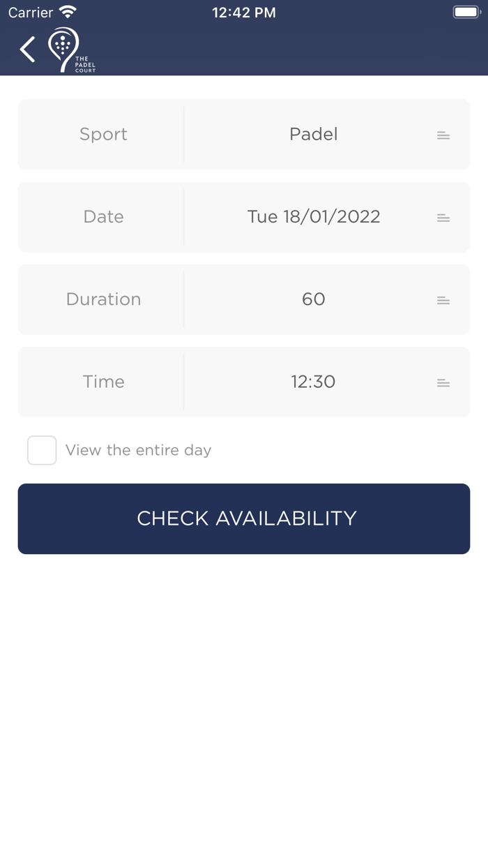The image size is (488, 868).
Task: Open the Tue 18/01/2022 date picker
Action: click(314, 216)
